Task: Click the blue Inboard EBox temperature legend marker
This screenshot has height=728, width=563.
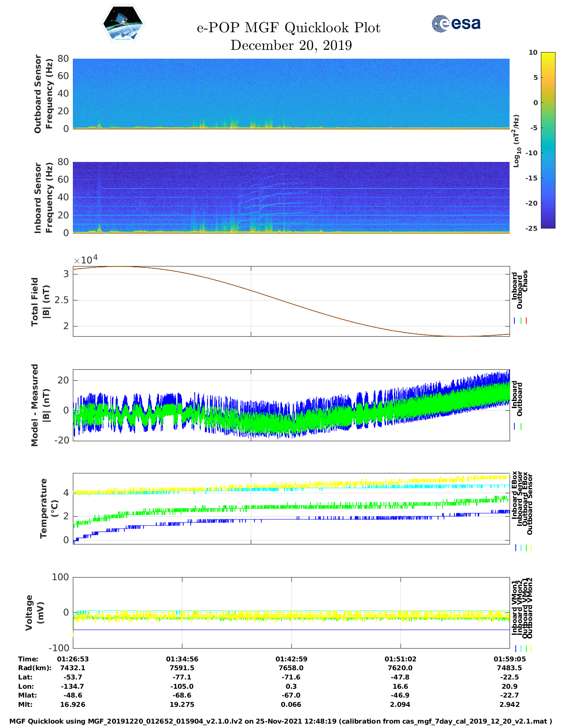Action: pyautogui.click(x=515, y=548)
